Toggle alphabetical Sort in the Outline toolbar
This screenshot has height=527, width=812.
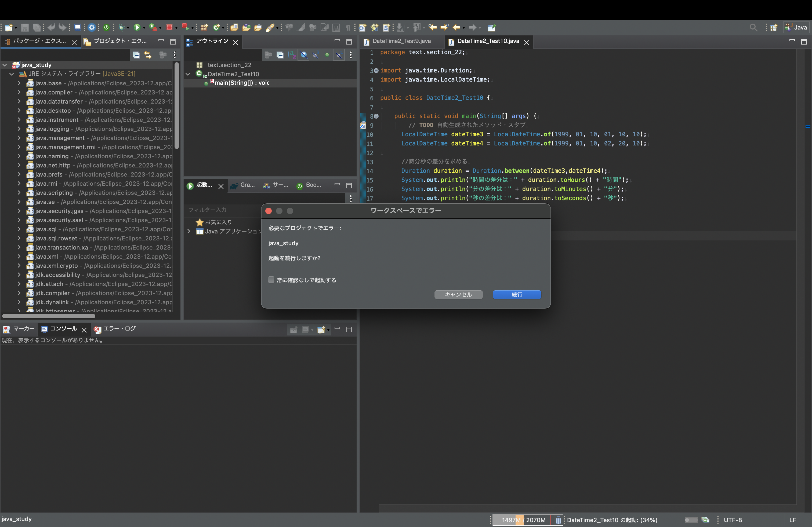click(x=292, y=55)
